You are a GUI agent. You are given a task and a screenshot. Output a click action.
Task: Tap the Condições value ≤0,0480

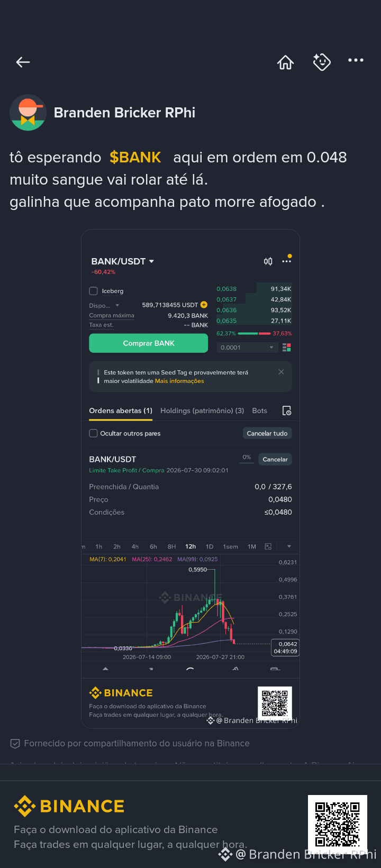278,512
